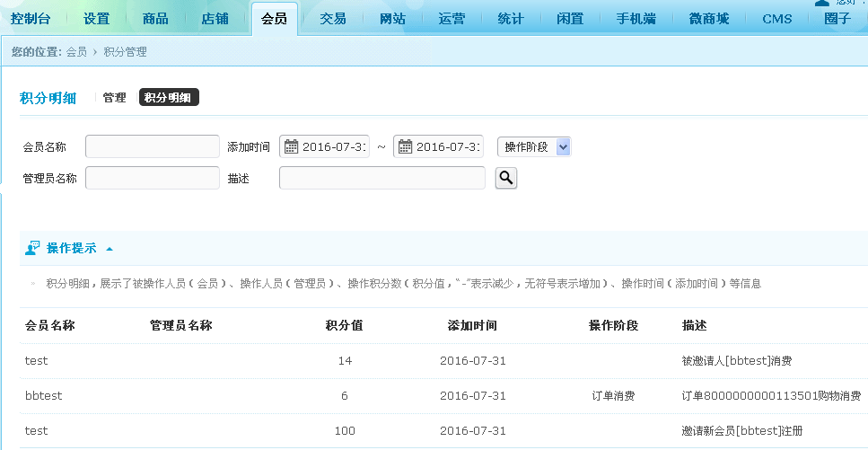
Task: Open the 运营 menu
Action: click(x=452, y=19)
